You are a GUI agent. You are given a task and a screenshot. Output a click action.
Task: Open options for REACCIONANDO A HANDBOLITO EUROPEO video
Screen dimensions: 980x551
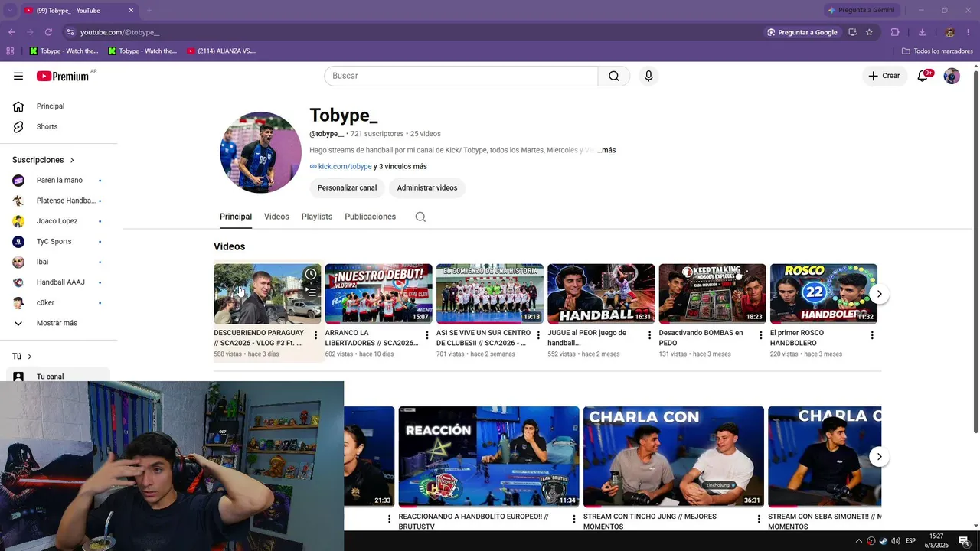574,519
